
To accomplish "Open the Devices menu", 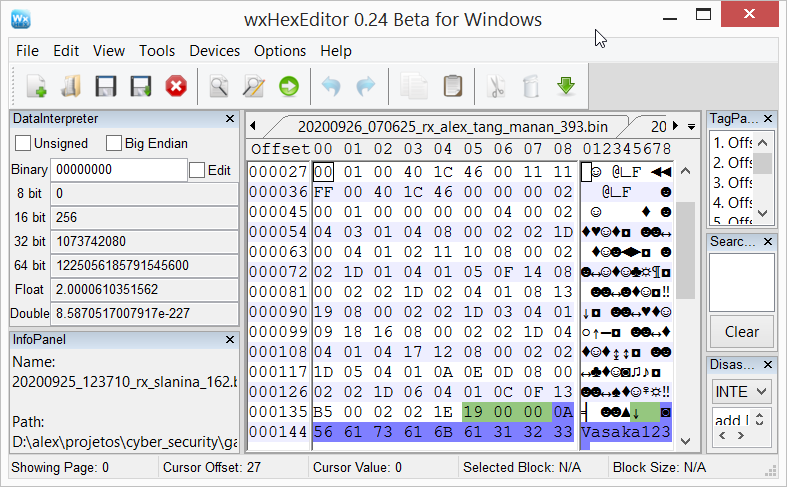I will [x=214, y=51].
